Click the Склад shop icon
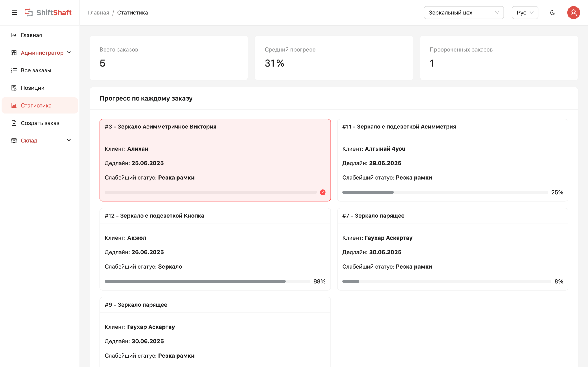588x367 pixels. click(x=14, y=141)
